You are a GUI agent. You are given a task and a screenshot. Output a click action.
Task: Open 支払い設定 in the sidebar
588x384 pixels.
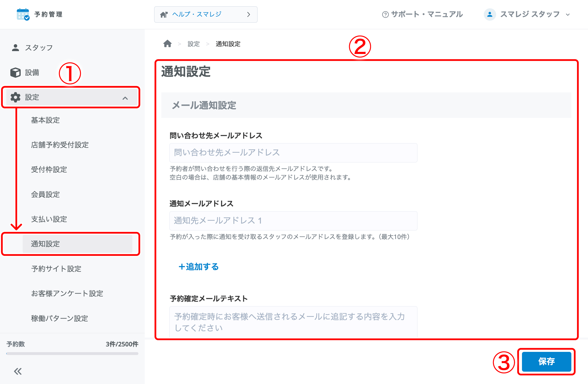point(49,219)
